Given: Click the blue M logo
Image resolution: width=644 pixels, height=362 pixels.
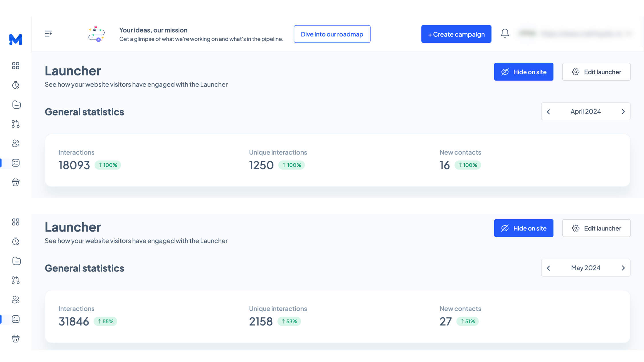Looking at the screenshot, I should [16, 39].
